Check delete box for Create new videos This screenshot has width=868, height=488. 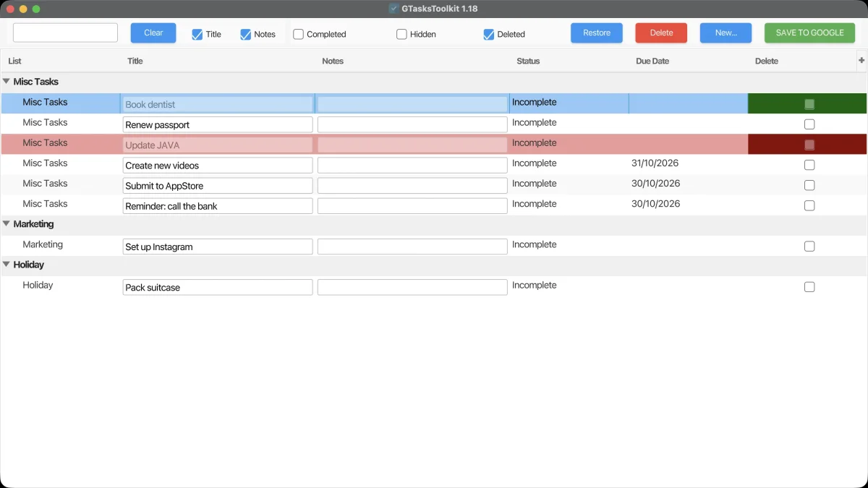[x=809, y=165]
